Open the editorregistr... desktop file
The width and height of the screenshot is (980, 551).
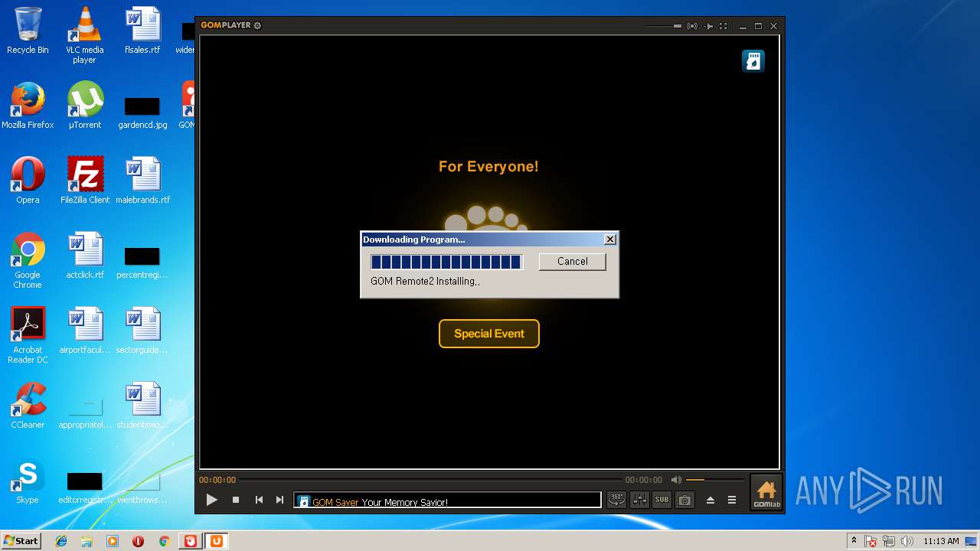click(x=84, y=487)
